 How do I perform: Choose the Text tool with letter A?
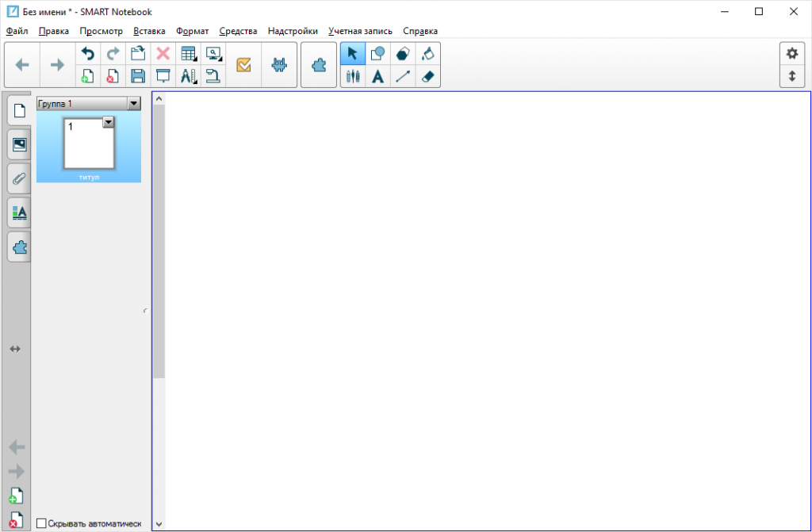[378, 77]
